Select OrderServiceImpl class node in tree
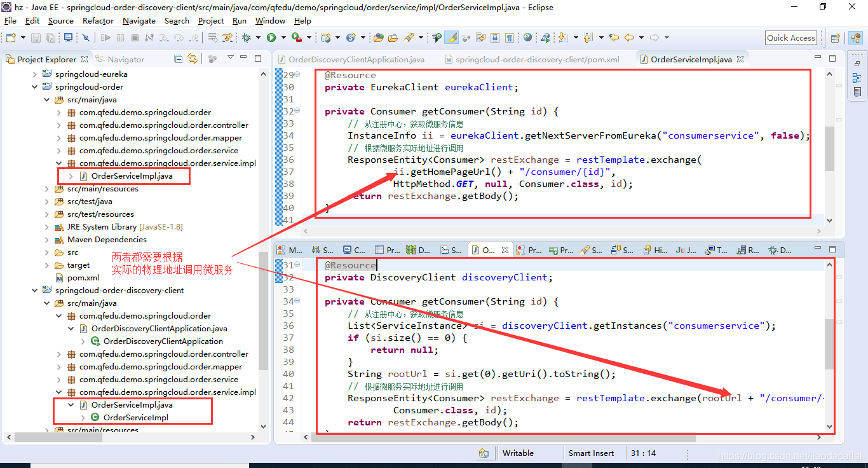The image size is (868, 468). [136, 418]
